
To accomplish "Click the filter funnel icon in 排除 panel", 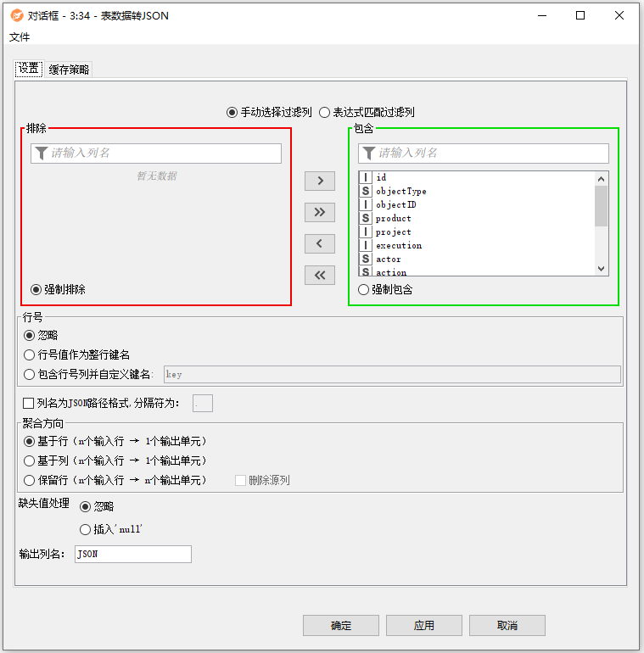I will [x=42, y=153].
